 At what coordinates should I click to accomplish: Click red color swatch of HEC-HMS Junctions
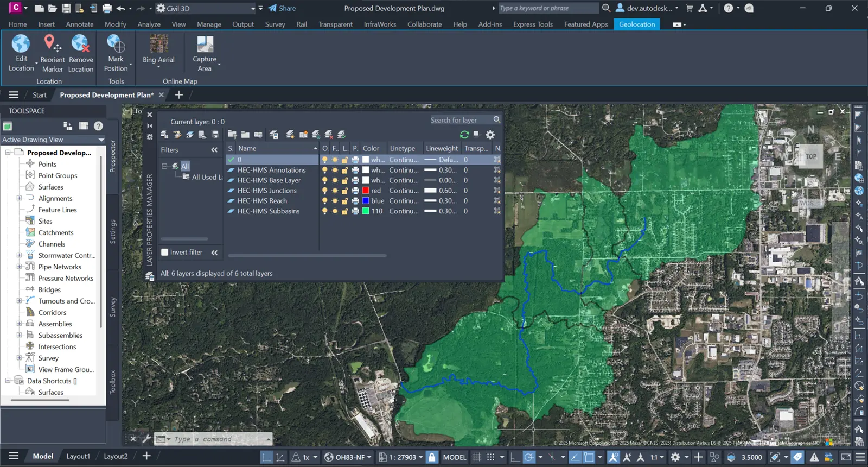pyautogui.click(x=366, y=191)
